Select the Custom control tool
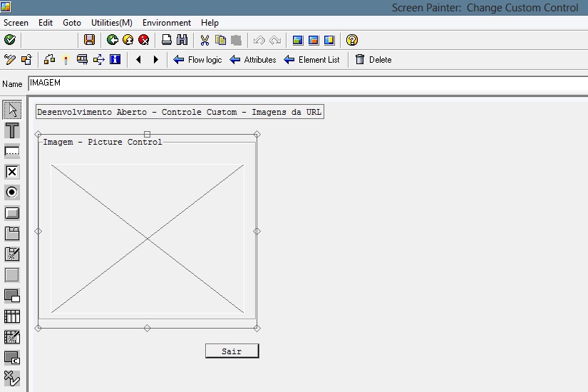The width and height of the screenshot is (588, 392). pyautogui.click(x=12, y=358)
